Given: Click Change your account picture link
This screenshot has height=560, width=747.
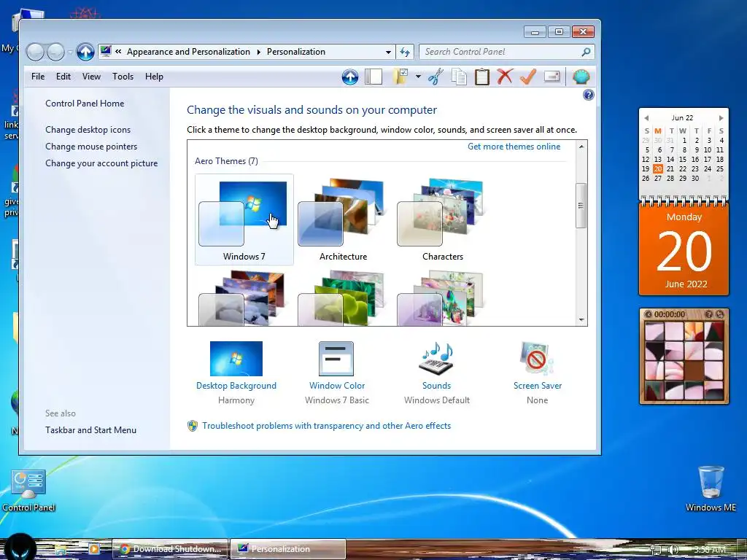Looking at the screenshot, I should tap(101, 163).
